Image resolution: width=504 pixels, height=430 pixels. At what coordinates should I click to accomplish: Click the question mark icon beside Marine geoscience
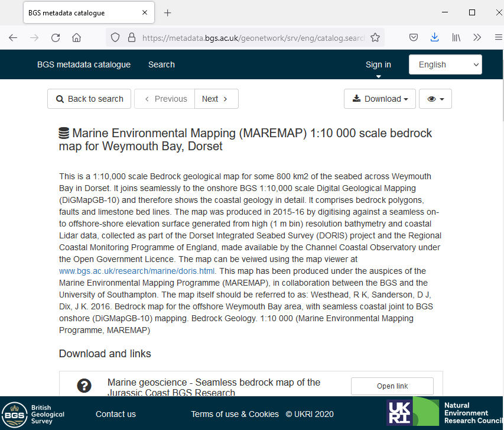coord(84,386)
